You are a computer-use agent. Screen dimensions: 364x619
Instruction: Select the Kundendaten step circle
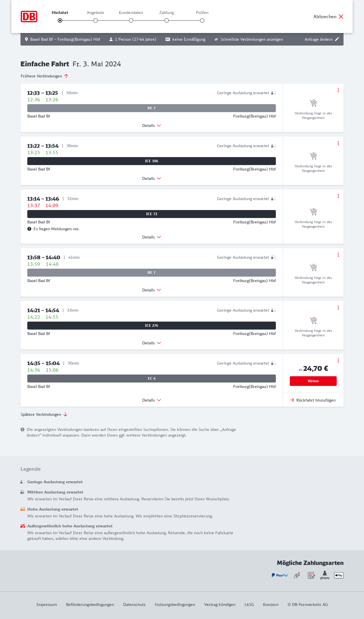[131, 20]
